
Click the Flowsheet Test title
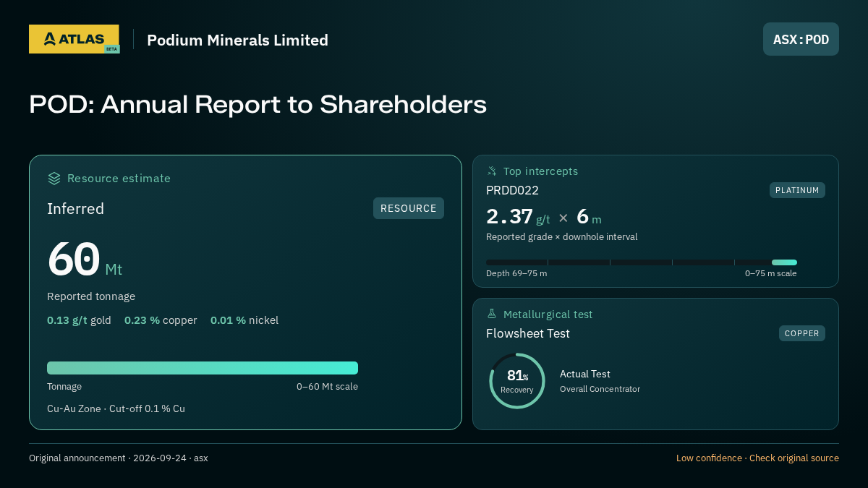tap(528, 333)
